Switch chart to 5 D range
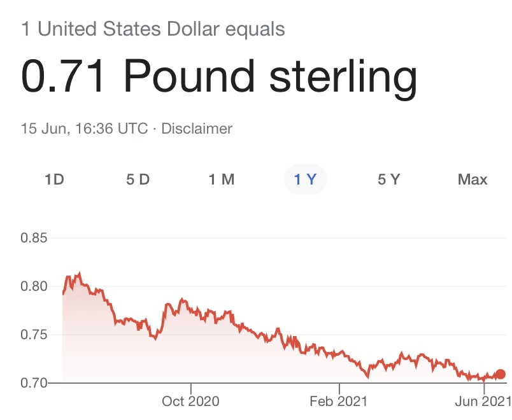This screenshot has width=512, height=420. [138, 179]
